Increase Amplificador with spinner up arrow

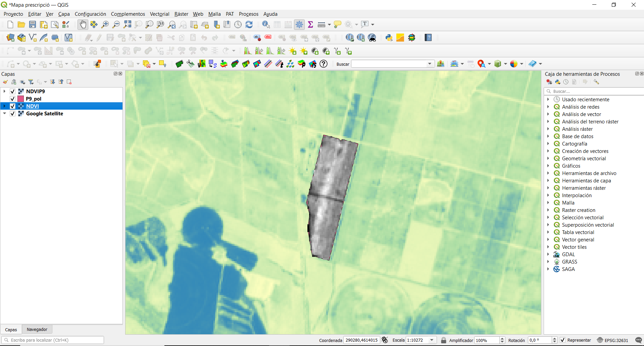pyautogui.click(x=502, y=339)
